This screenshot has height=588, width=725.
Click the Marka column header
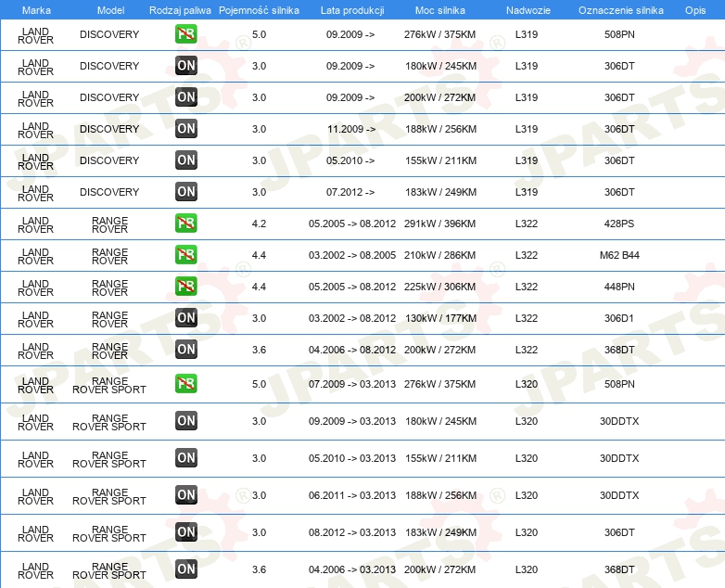point(36,10)
